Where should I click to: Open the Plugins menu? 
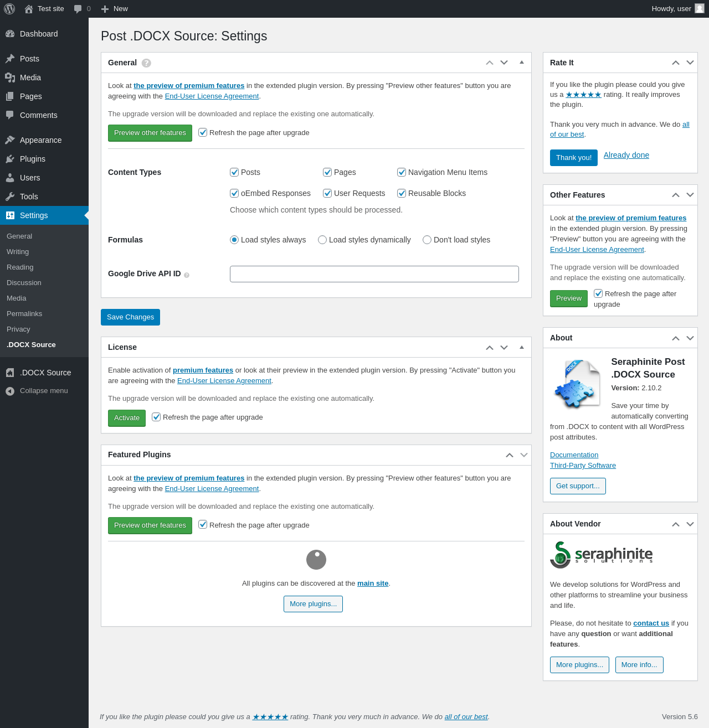coord(44,159)
